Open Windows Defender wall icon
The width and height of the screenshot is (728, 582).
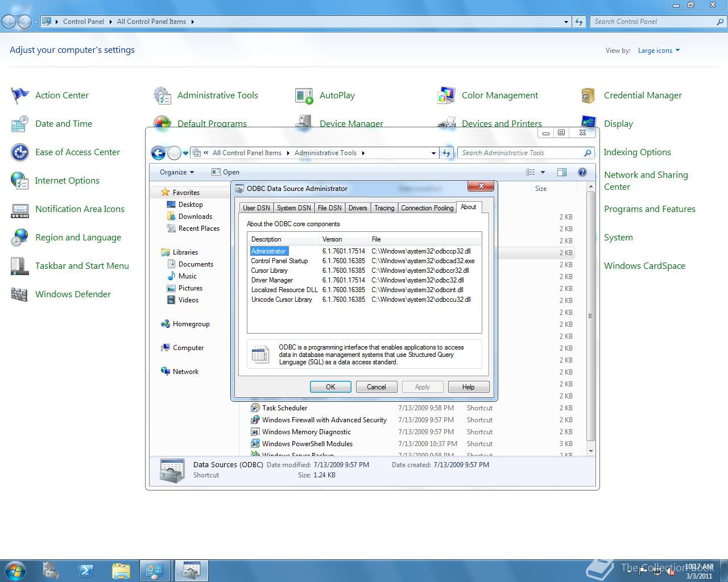pos(20,294)
